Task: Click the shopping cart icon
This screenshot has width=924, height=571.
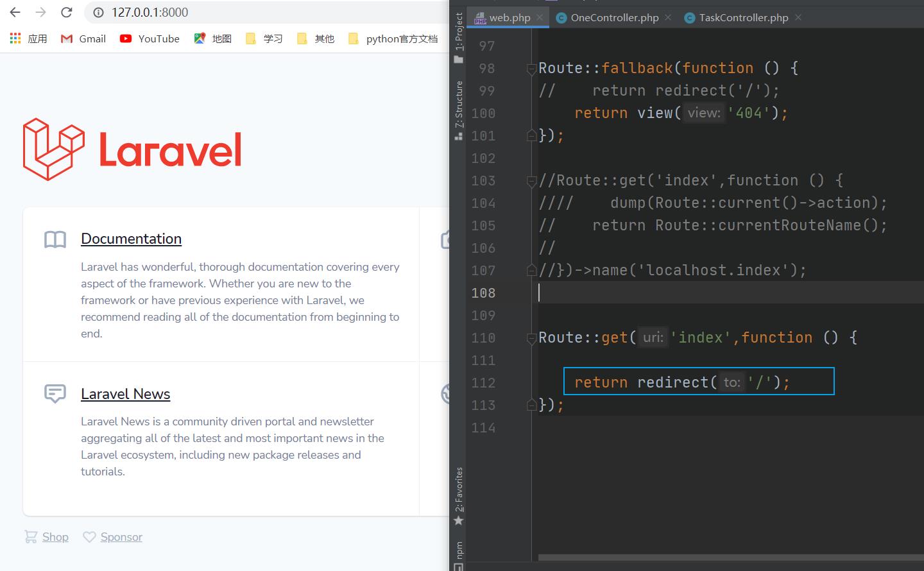Action: click(x=31, y=536)
